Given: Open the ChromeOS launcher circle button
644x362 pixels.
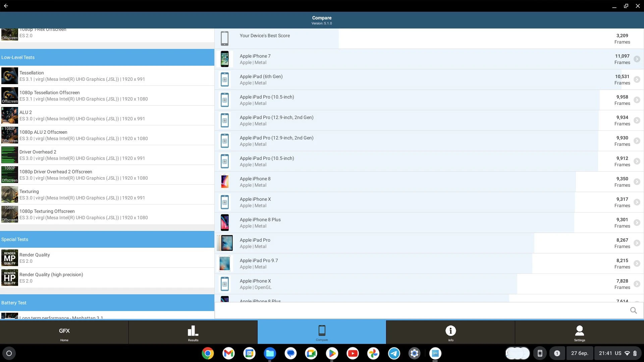Looking at the screenshot, I should coord(9,353).
